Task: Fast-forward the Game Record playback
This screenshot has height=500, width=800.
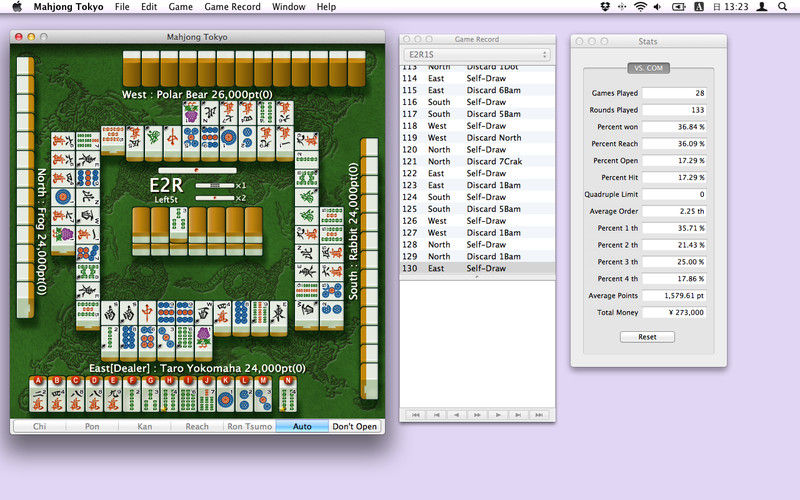Action: coord(477,415)
